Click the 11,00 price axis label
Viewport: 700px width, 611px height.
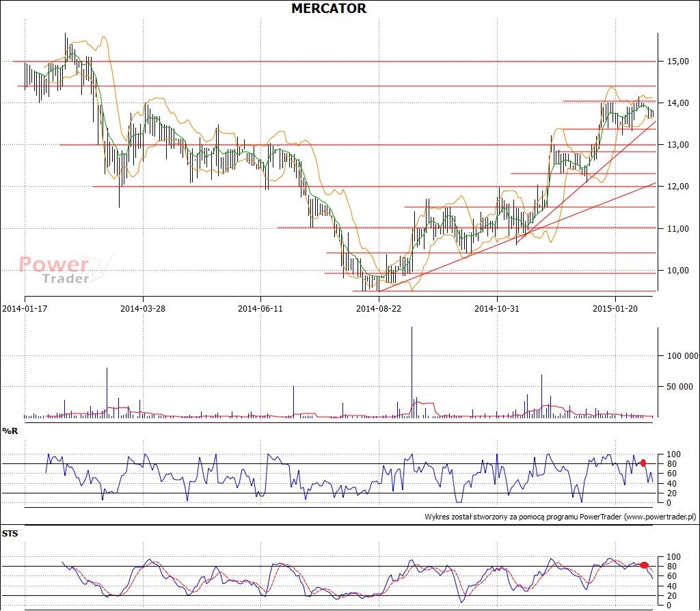[678, 228]
